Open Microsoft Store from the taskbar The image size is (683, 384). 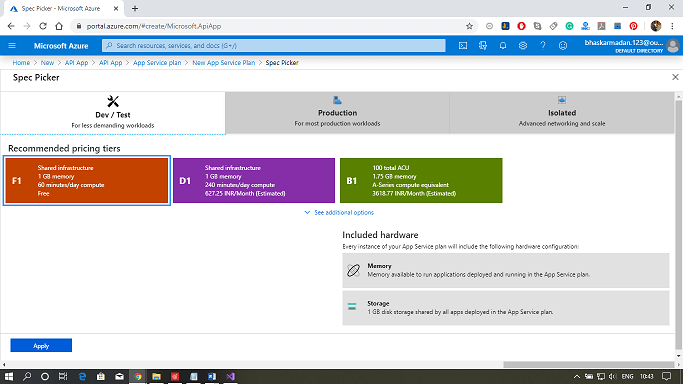101,377
